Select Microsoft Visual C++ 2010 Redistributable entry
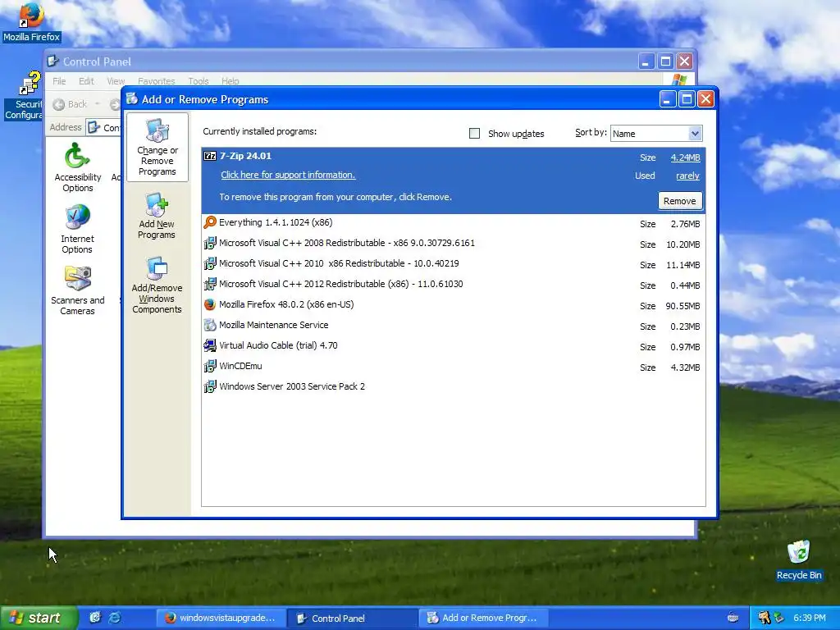 tap(453, 263)
